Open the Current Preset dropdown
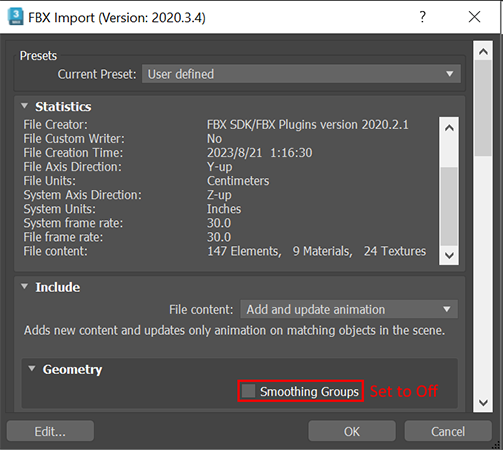The width and height of the screenshot is (503, 450). pos(301,74)
